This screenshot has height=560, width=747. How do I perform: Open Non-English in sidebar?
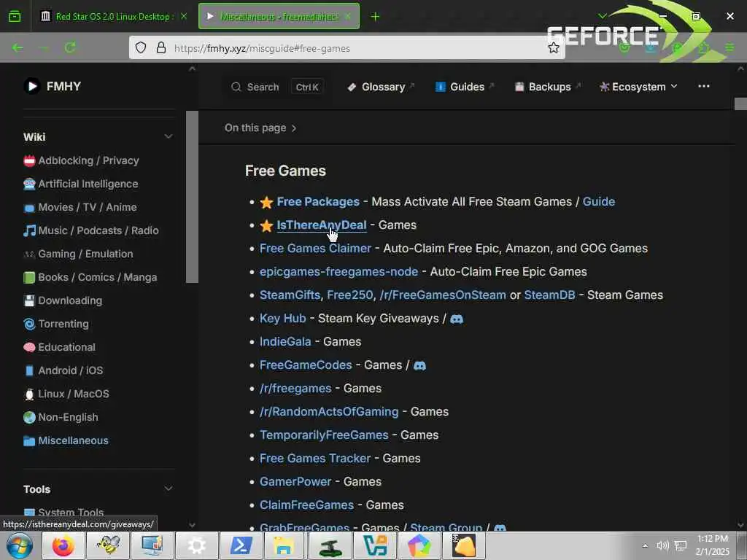pyautogui.click(x=61, y=417)
